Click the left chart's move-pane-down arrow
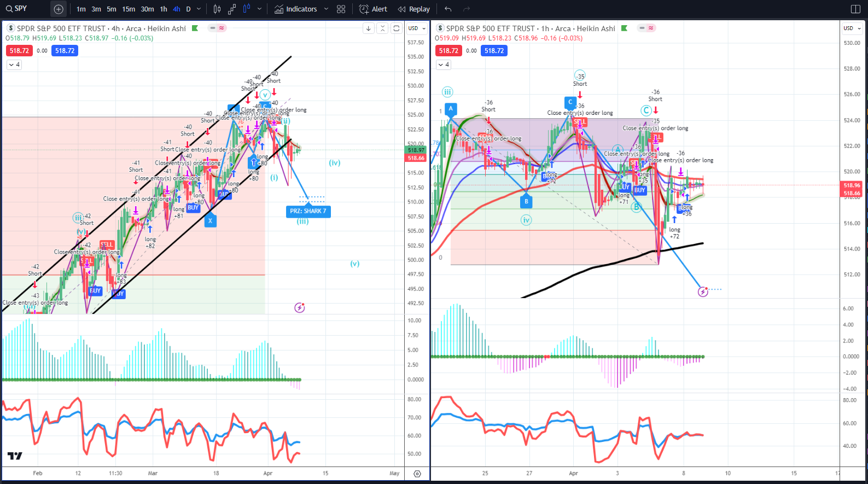The height and width of the screenshot is (484, 868). click(x=369, y=28)
